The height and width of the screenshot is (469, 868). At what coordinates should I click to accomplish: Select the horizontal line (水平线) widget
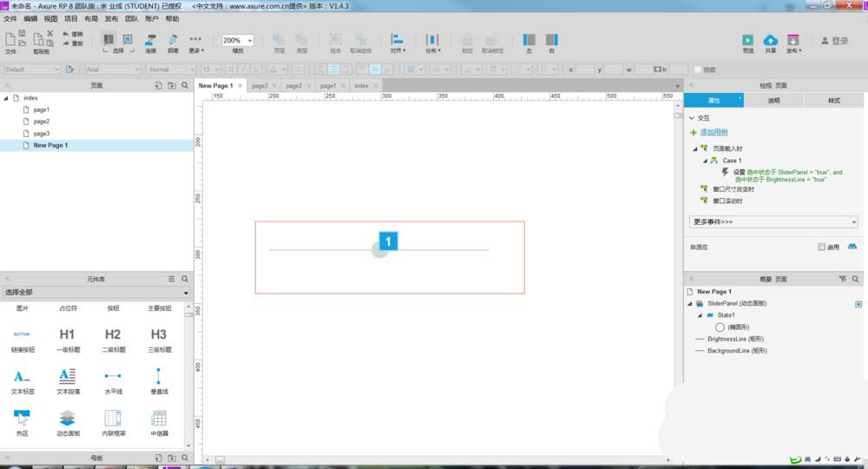pos(114,381)
